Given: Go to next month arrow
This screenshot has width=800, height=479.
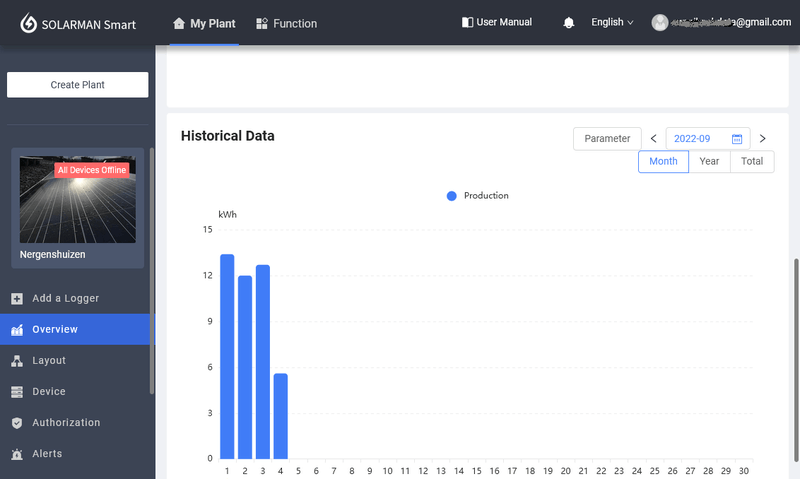Looking at the screenshot, I should 762,139.
